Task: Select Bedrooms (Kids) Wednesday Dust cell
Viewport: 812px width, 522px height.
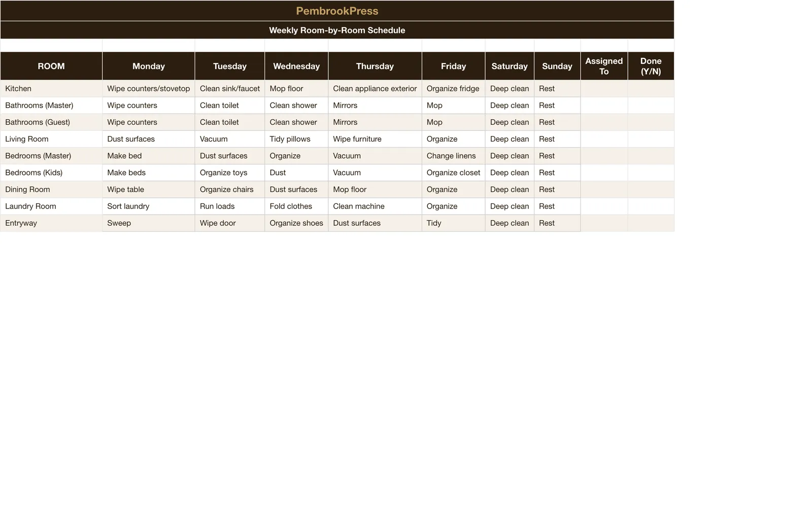Action: click(x=296, y=172)
